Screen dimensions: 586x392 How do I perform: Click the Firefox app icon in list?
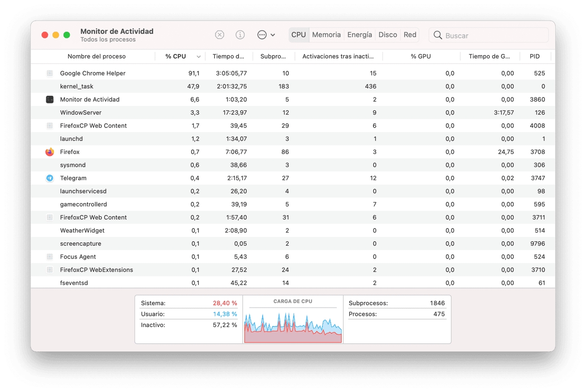50,152
